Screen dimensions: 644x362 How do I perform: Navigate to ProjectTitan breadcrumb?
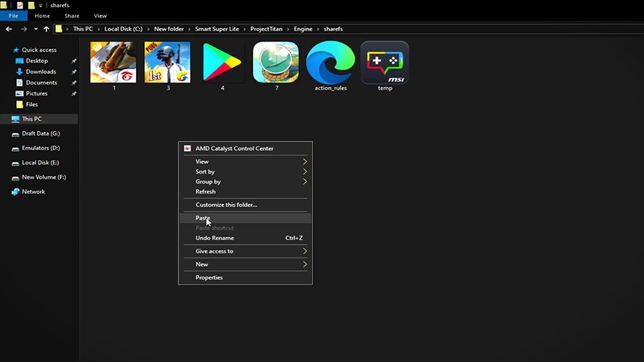pos(266,29)
